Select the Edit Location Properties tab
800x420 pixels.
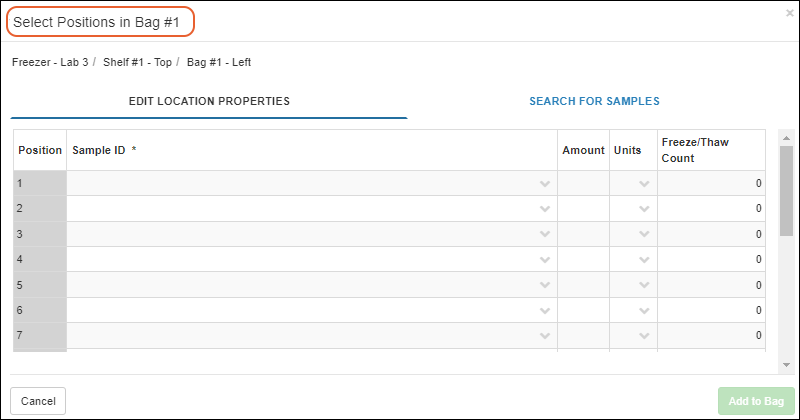click(209, 101)
